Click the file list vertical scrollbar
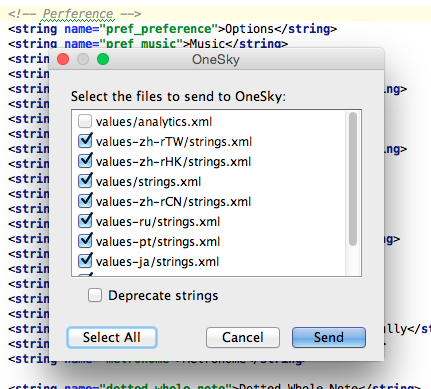This screenshot has width=431, height=389. tap(353, 179)
